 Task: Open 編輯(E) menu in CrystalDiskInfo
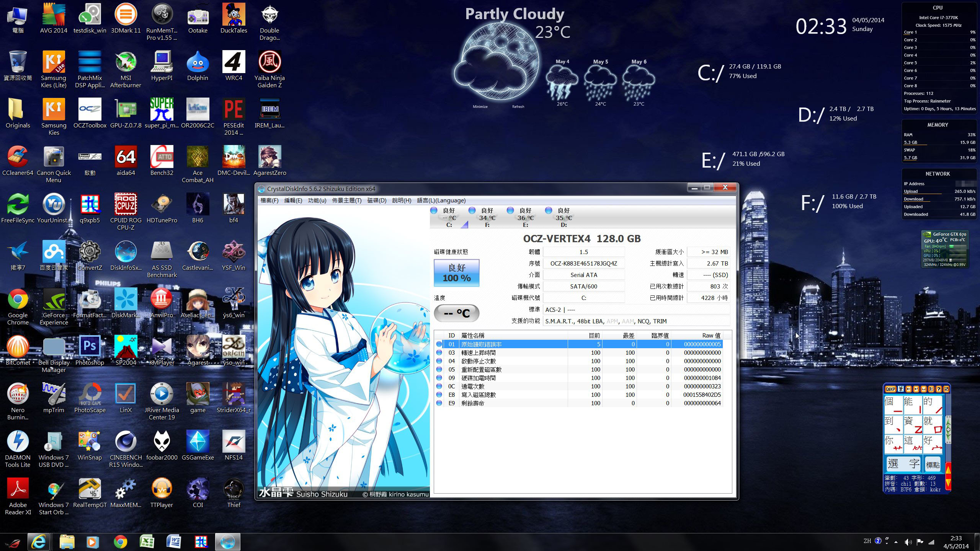coord(293,201)
